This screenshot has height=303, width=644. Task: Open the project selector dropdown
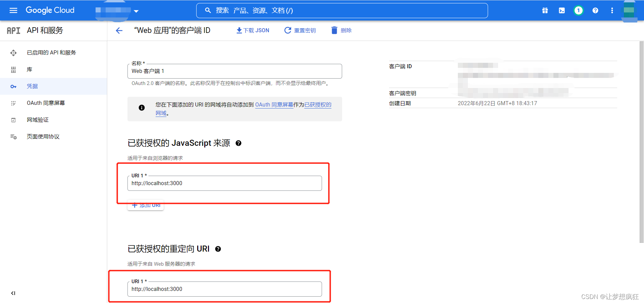[x=136, y=11]
